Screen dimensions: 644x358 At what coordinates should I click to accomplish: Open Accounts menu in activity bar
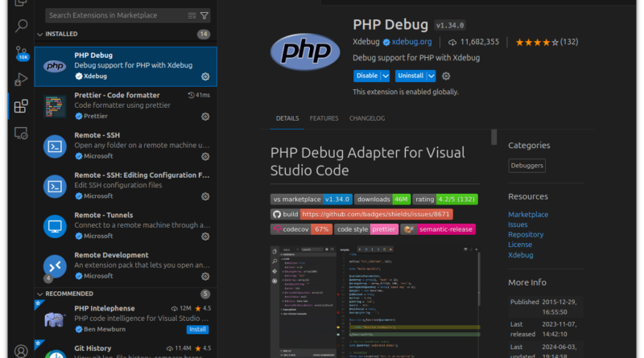point(21,351)
